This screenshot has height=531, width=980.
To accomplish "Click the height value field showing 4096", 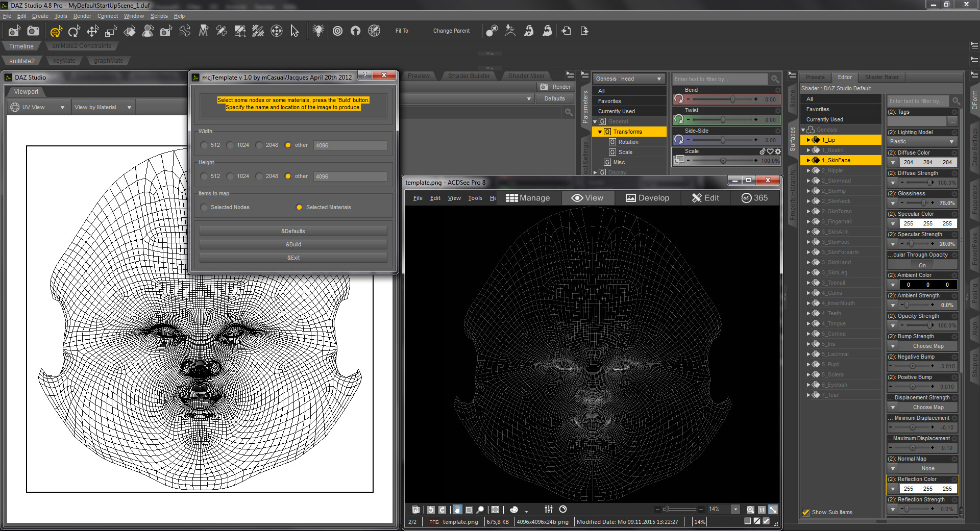I will 350,176.
